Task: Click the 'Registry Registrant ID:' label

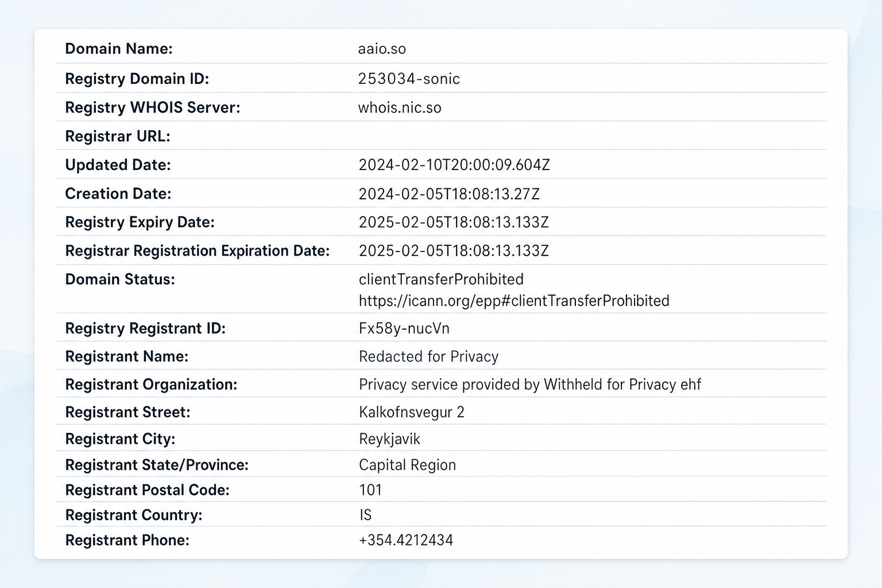Action: 145,328
